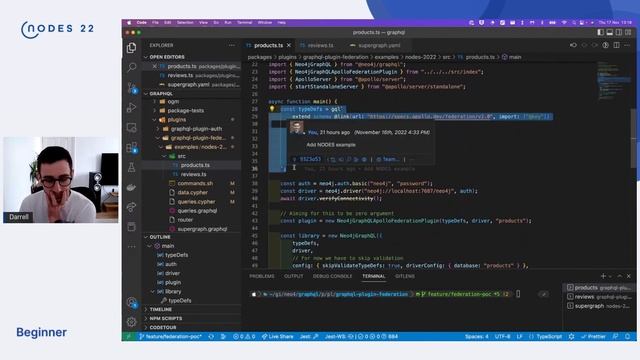Viewport: 640px width, 360px height.
Task: Open the Accounts menu in activity bar
Action: (131, 302)
